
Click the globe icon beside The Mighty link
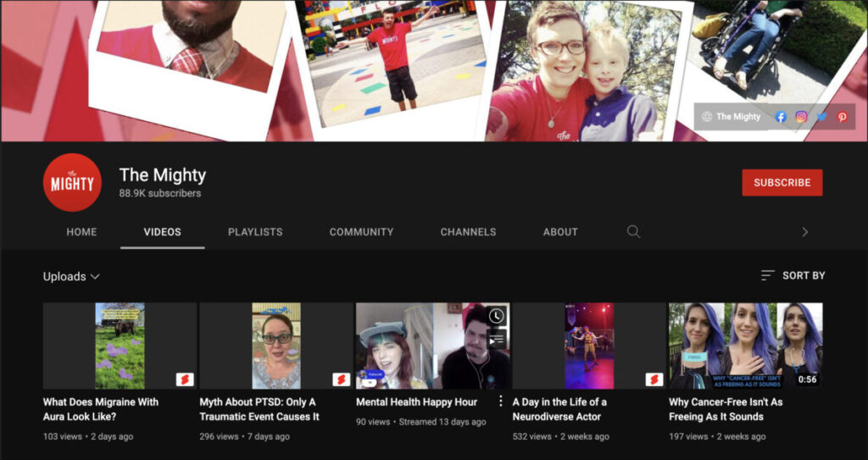tap(707, 117)
